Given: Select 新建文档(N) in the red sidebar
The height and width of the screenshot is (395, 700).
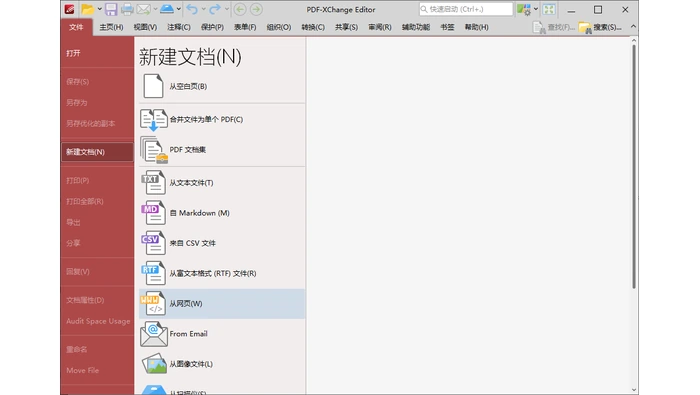Looking at the screenshot, I should tap(97, 152).
